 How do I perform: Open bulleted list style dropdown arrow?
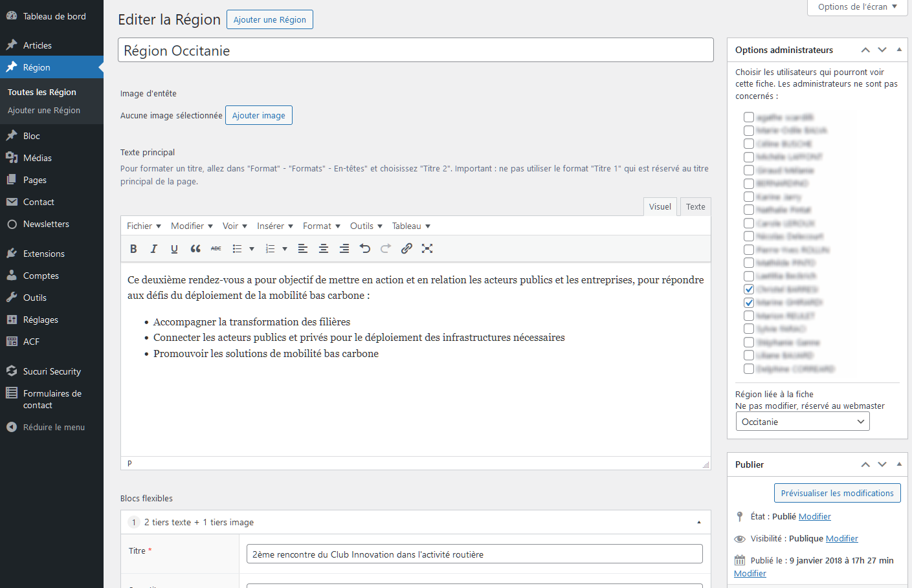tap(252, 248)
